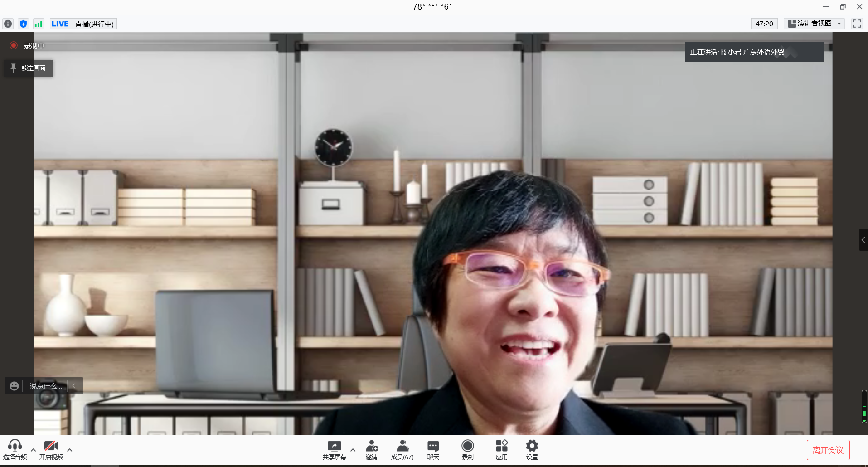This screenshot has height=467, width=868.
Task: Expand the video options arrow
Action: pyautogui.click(x=69, y=450)
